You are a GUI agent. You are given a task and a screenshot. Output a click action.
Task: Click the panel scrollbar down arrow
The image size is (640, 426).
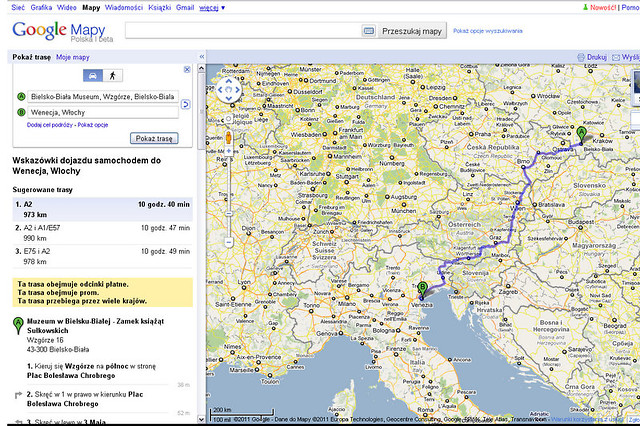[x=201, y=419]
